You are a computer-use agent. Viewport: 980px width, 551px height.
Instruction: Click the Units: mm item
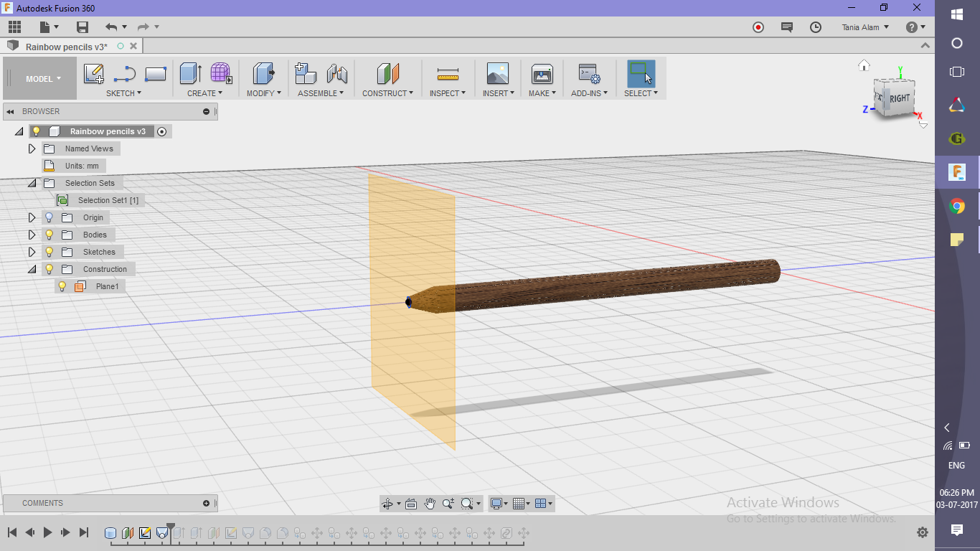pos(82,166)
